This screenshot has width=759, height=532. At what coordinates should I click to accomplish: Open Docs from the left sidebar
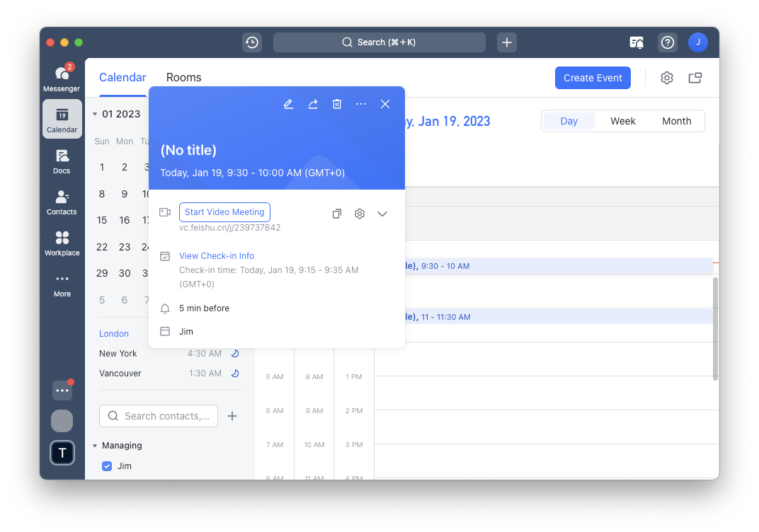(x=62, y=160)
